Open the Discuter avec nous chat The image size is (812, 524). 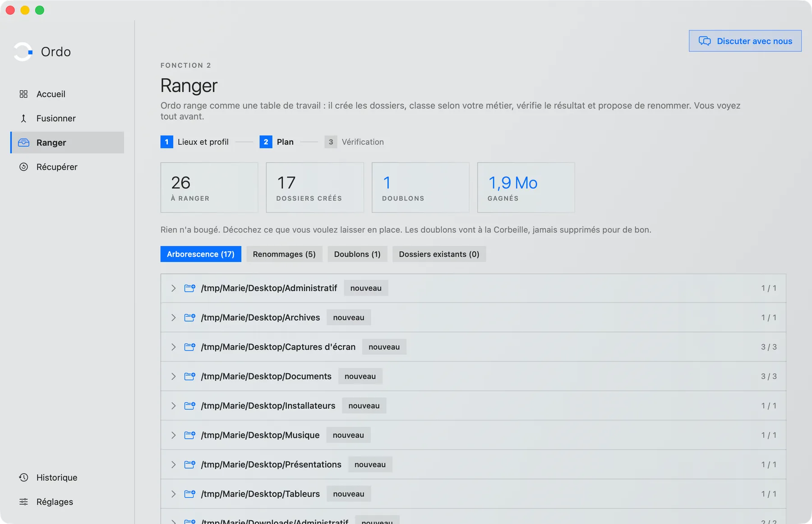[x=745, y=41]
